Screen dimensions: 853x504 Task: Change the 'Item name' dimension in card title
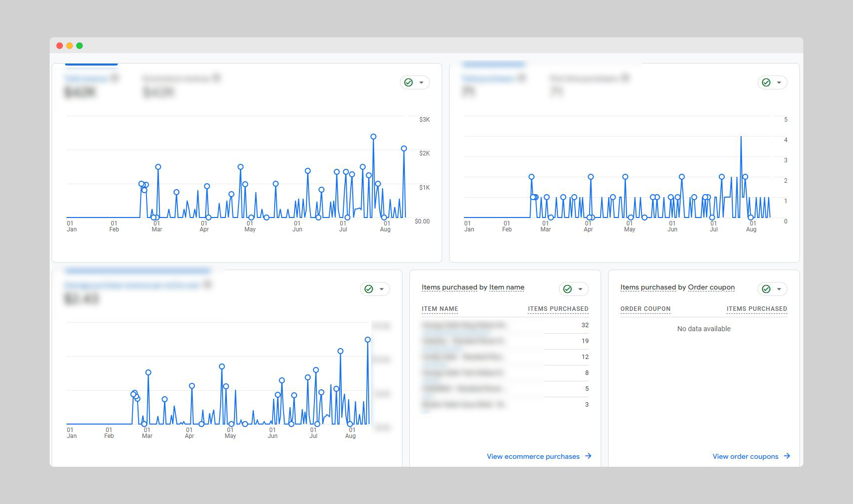(x=506, y=287)
